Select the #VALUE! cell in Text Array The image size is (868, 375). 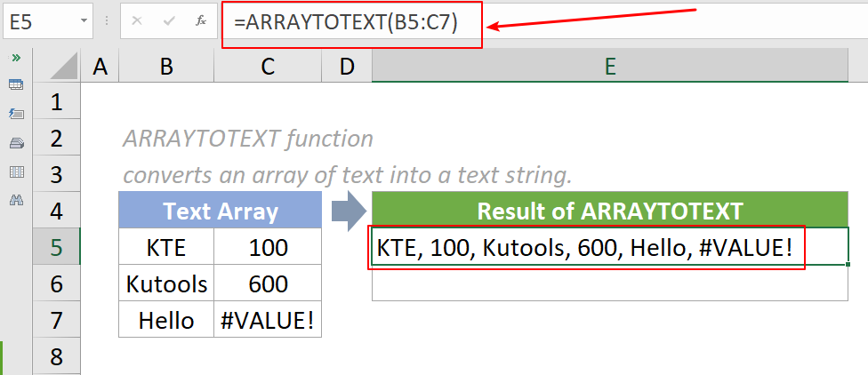tap(267, 320)
